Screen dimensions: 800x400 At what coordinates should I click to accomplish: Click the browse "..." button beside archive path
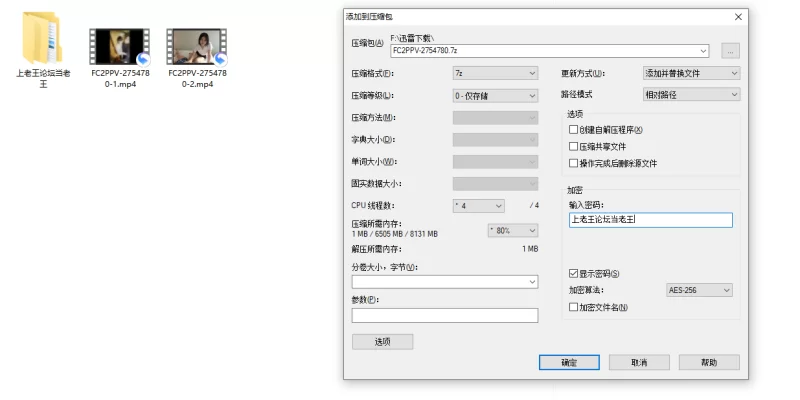coord(730,50)
